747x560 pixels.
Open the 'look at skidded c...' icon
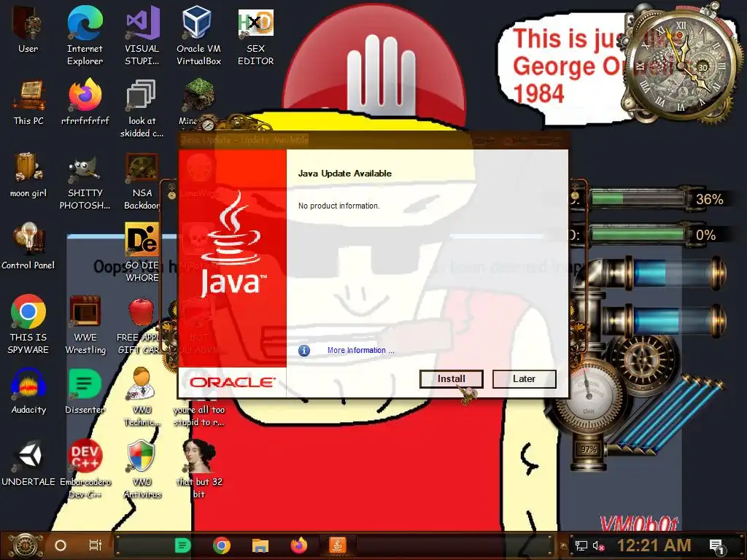point(142,109)
